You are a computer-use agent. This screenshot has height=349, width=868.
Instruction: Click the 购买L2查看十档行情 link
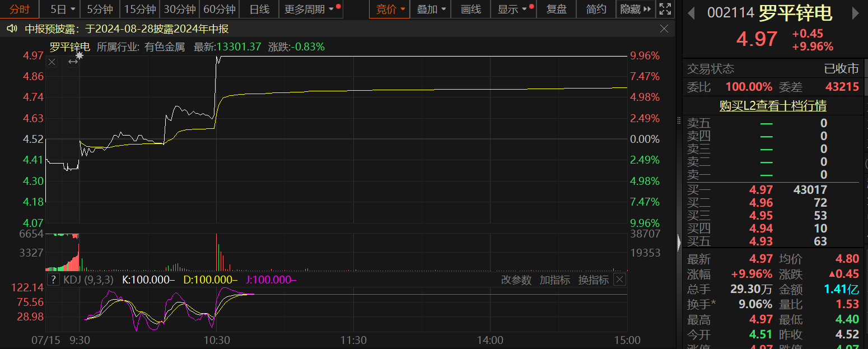coord(773,106)
